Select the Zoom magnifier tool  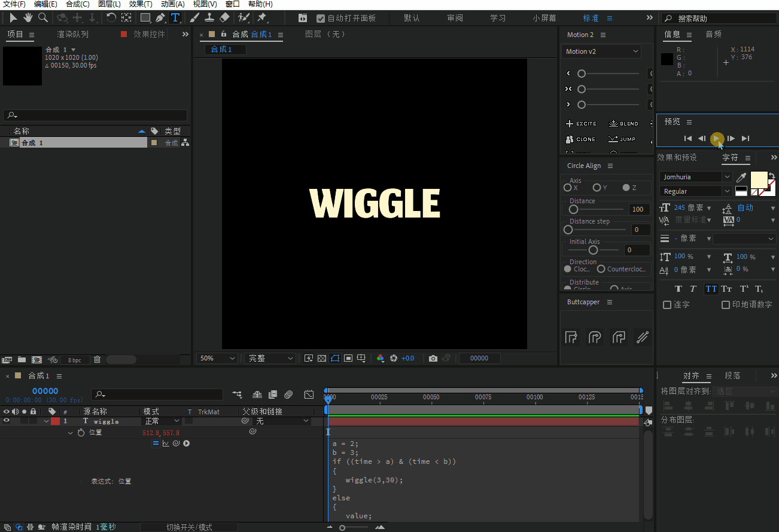tap(42, 18)
